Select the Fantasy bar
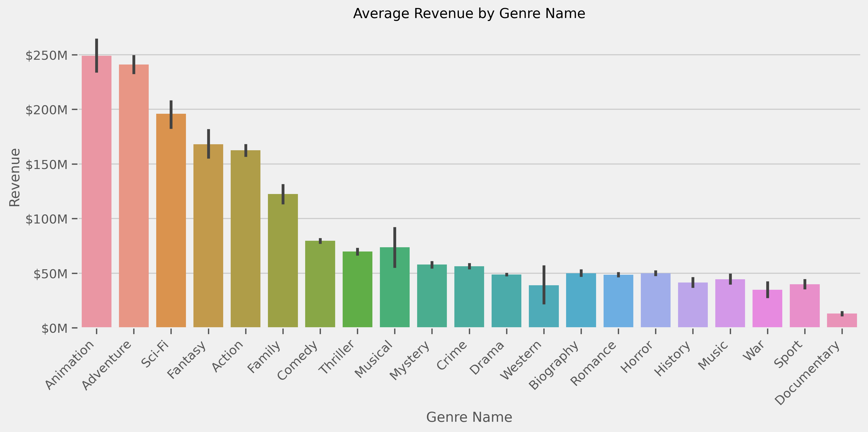868x432 pixels. (208, 235)
